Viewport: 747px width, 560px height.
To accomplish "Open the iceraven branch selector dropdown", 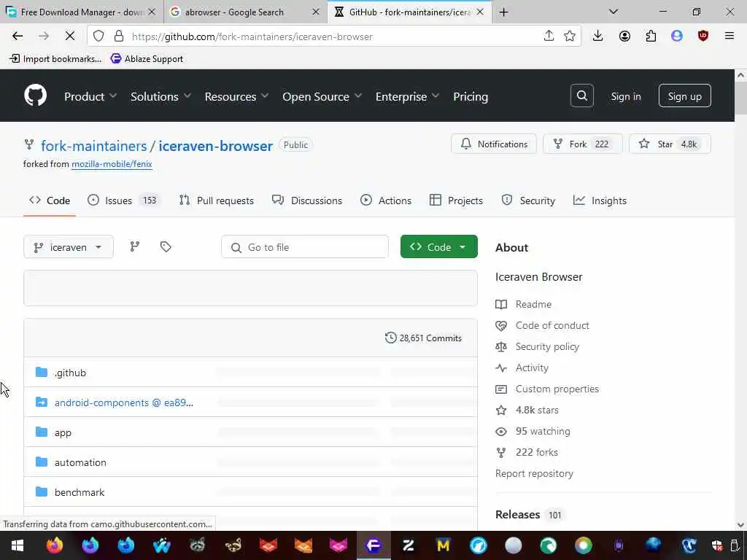I will click(x=68, y=246).
